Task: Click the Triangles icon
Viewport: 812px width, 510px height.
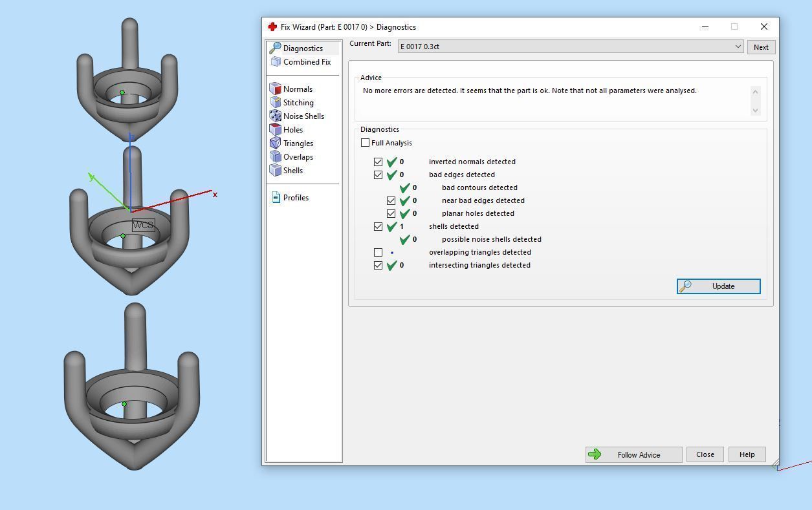Action: (276, 143)
